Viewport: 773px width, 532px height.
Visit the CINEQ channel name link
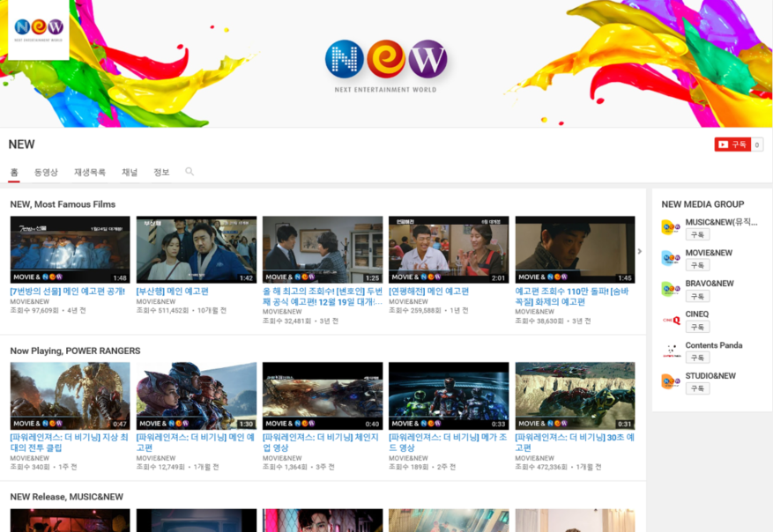[x=697, y=314]
